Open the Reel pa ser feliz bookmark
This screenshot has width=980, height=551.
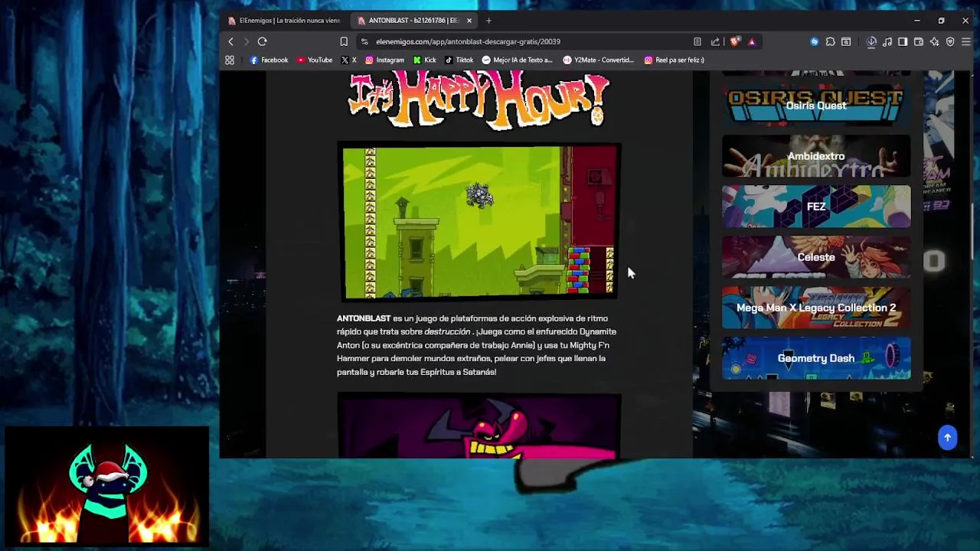674,60
